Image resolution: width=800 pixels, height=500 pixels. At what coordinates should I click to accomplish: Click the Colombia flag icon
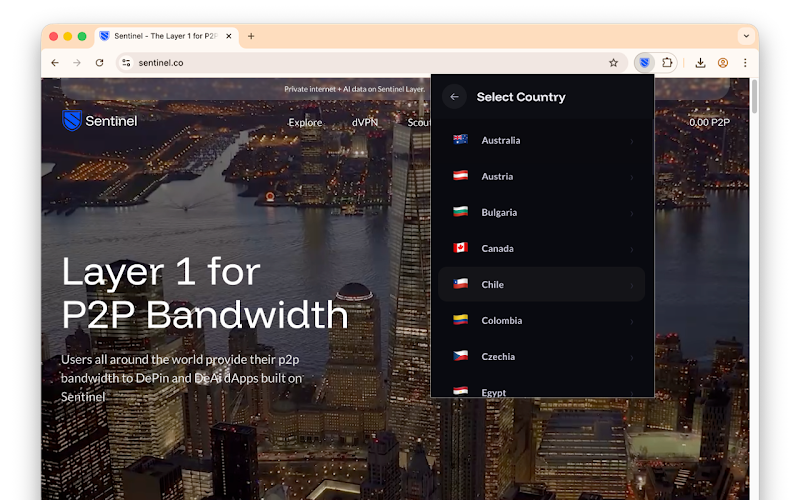[x=461, y=319]
